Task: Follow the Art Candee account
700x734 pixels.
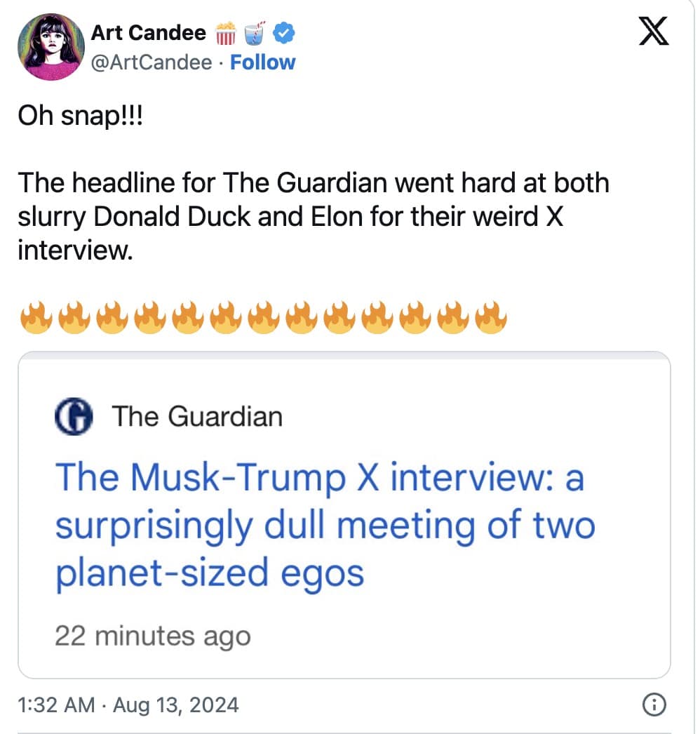Action: click(x=263, y=62)
